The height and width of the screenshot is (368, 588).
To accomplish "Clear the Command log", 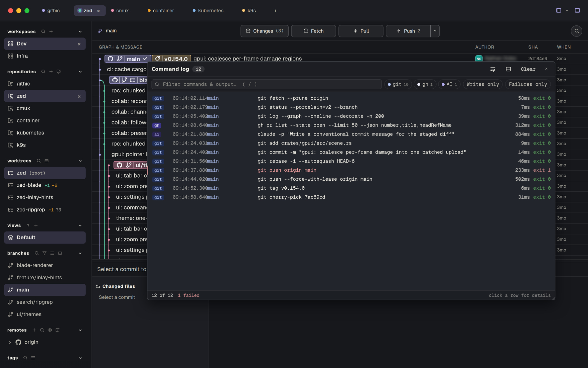I will point(528,69).
